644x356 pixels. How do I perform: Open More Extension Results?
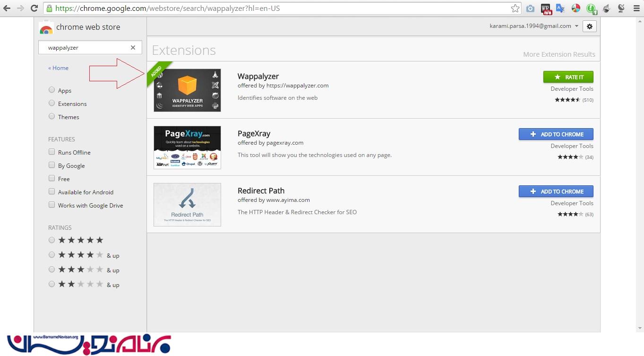[x=559, y=54]
